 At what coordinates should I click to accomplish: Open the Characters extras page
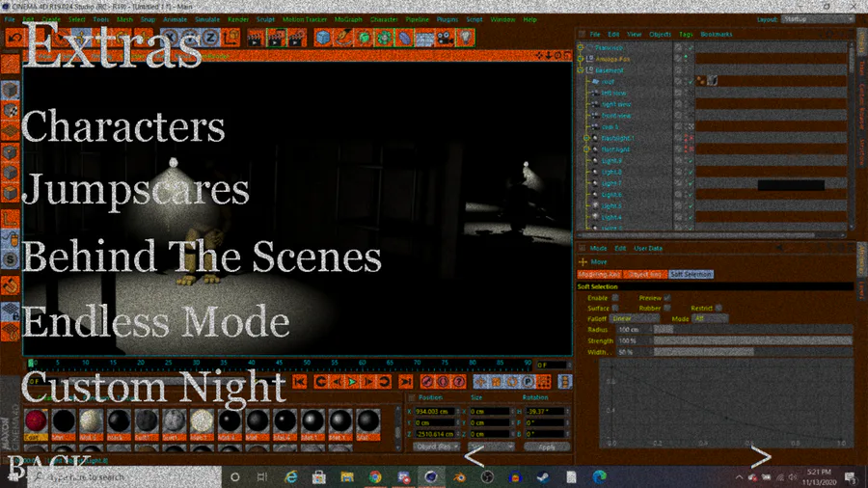pos(123,126)
